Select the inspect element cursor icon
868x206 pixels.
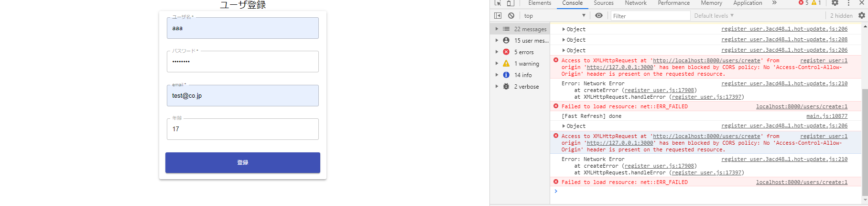point(498,3)
